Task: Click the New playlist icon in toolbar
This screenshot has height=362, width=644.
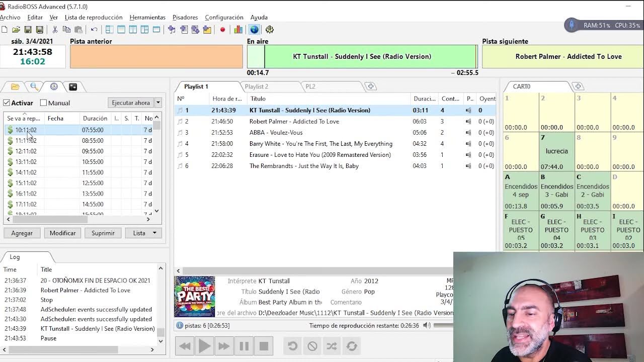Action: pyautogui.click(x=5, y=30)
